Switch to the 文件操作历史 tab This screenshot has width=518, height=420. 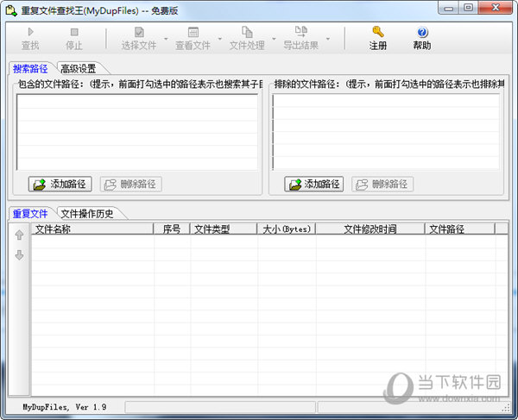click(x=87, y=214)
